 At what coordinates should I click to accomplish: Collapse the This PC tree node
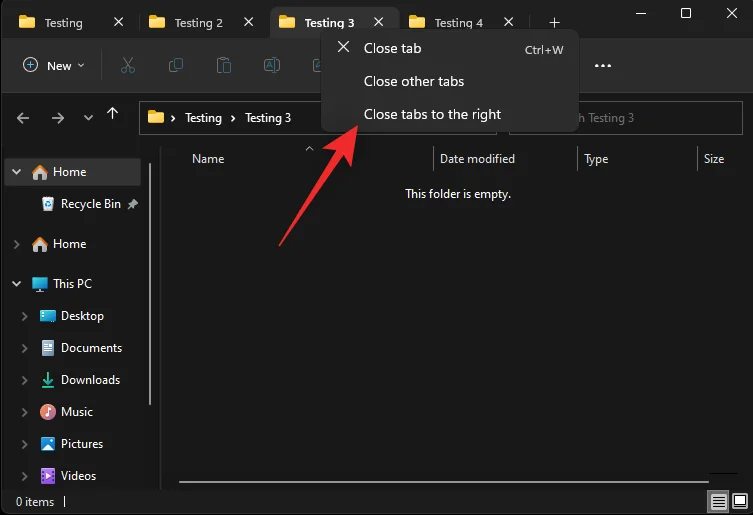(x=17, y=284)
